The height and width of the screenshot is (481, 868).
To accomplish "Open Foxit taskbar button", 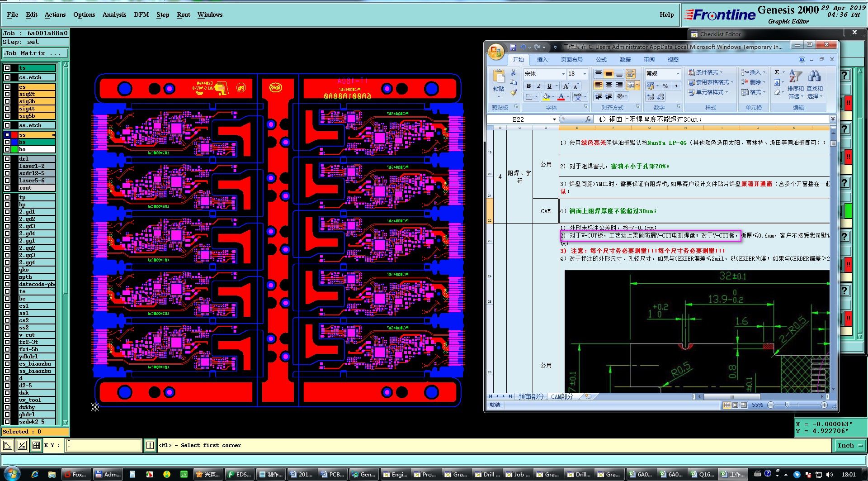I will coord(76,474).
